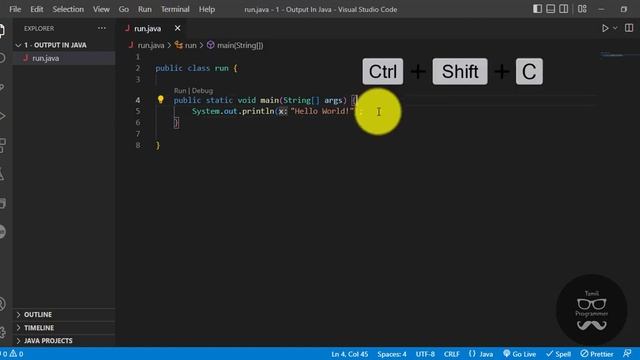Open the feedback icon in status bar
This screenshot has width=640, height=360.
coord(627,353)
